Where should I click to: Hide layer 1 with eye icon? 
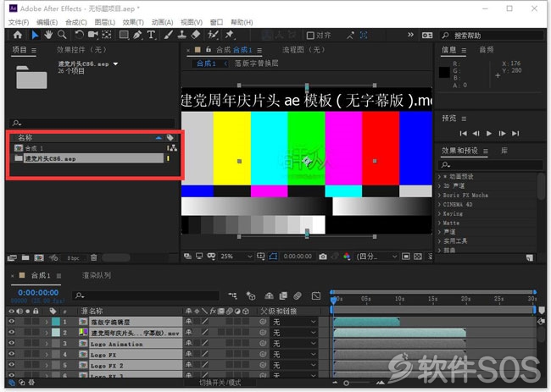pos(12,322)
